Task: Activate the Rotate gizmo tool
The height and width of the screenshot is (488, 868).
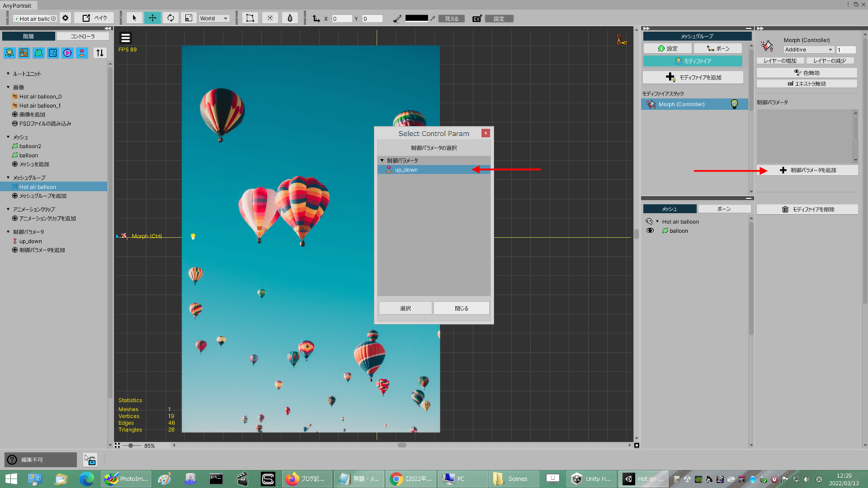Action: (170, 18)
